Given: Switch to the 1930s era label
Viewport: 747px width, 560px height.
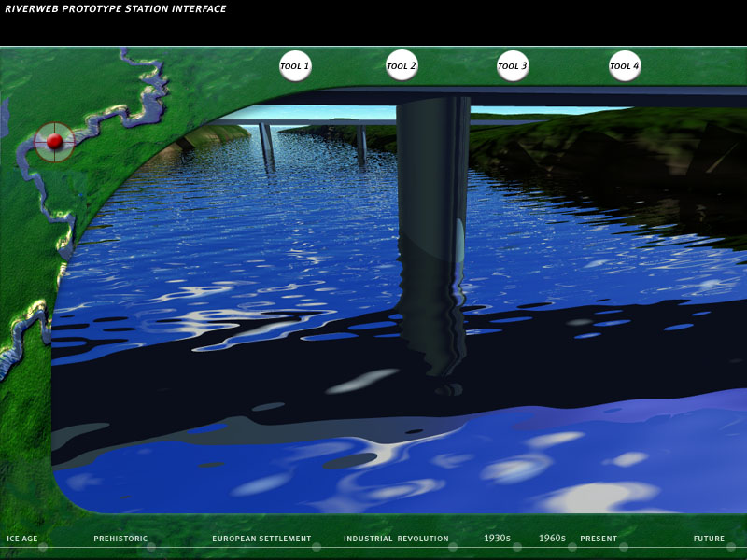Looking at the screenshot, I should (497, 539).
